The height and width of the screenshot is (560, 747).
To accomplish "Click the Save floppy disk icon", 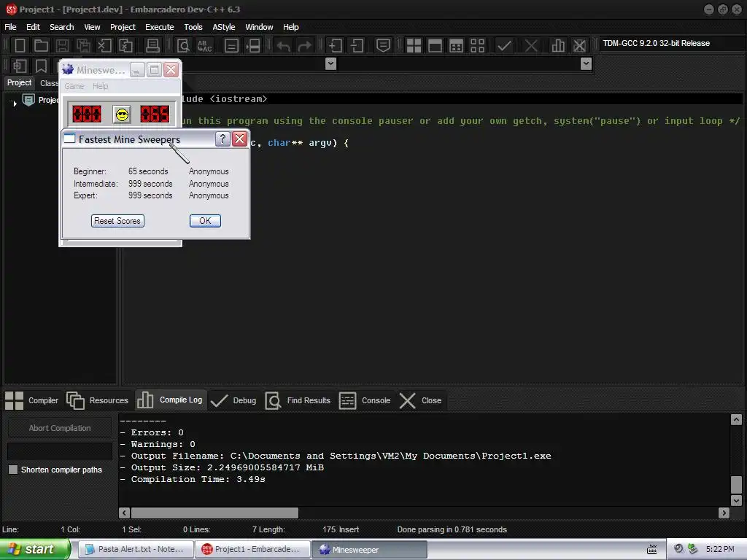I will (62, 46).
